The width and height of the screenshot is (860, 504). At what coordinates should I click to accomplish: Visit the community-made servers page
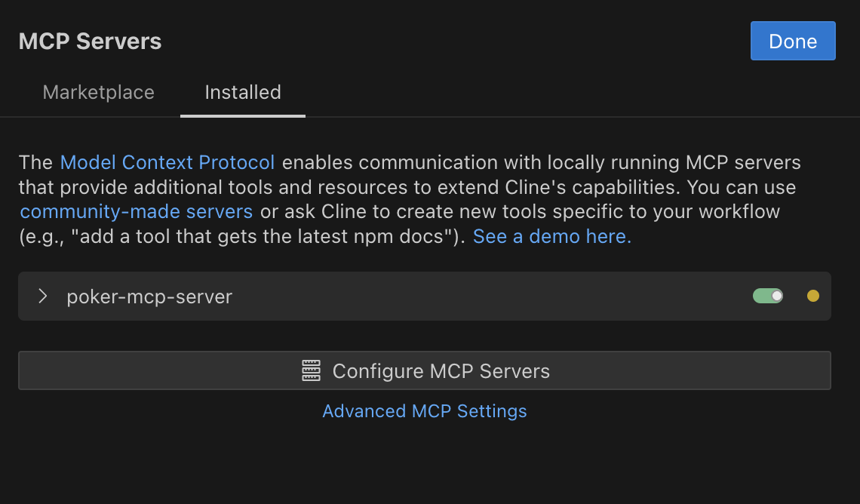136,211
